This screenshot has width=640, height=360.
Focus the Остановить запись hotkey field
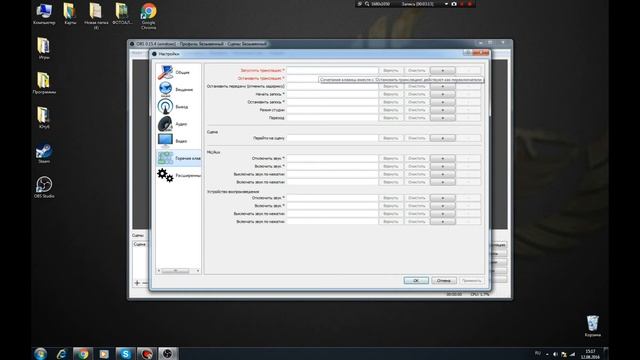tap(332, 102)
